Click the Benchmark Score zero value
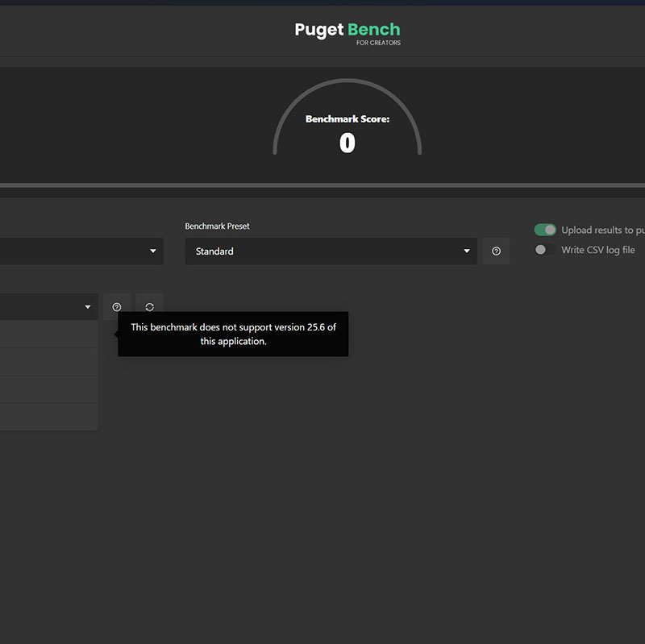This screenshot has width=645, height=644. click(347, 142)
